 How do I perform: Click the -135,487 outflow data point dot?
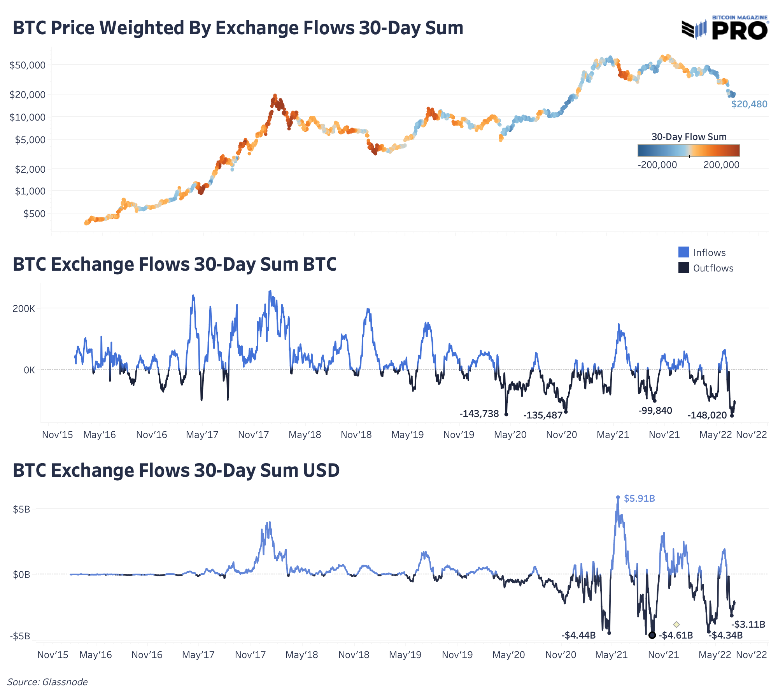point(566,412)
